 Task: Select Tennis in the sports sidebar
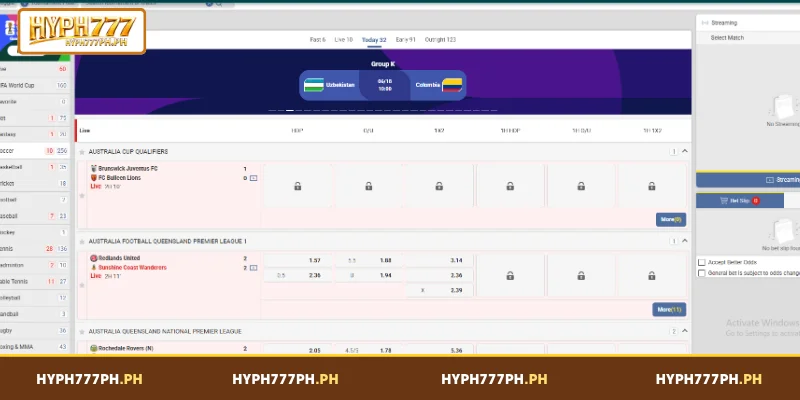[35, 249]
